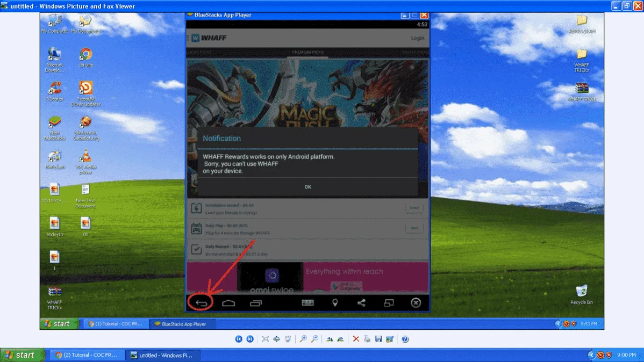The width and height of the screenshot is (644, 362).
Task: Open the andoyID file on desktop
Action: (55, 227)
